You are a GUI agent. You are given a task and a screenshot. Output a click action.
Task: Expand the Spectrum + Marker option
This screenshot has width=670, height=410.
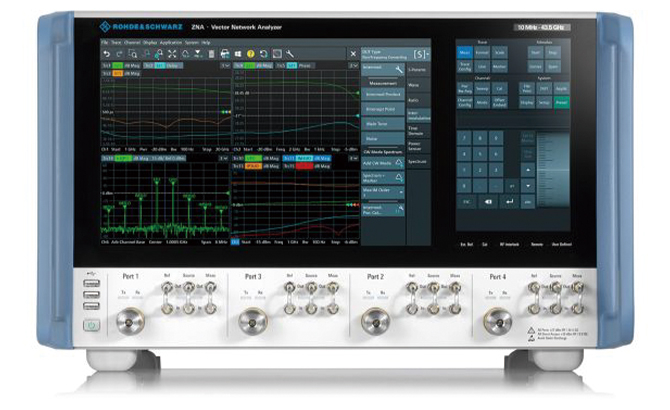point(383,177)
